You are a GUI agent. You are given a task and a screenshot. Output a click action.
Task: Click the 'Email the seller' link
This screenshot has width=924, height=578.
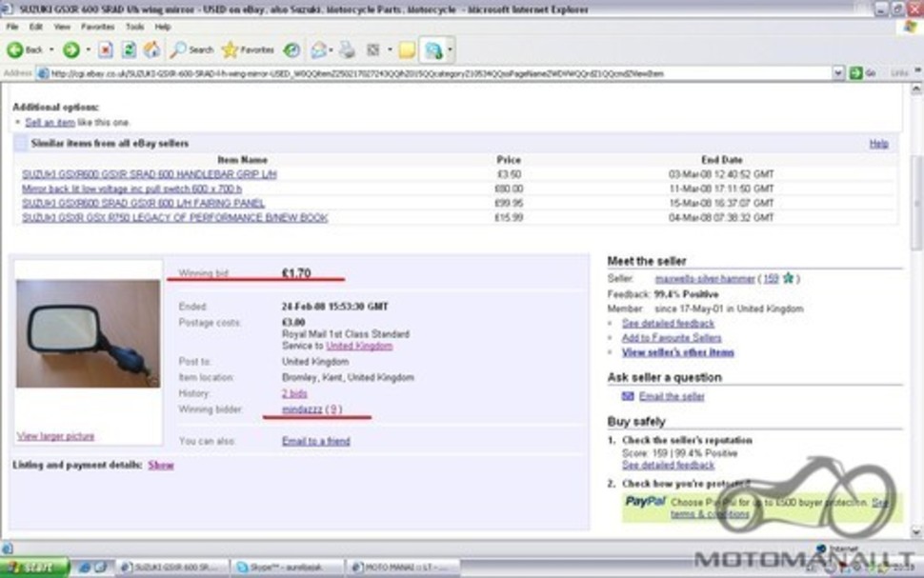pos(672,396)
